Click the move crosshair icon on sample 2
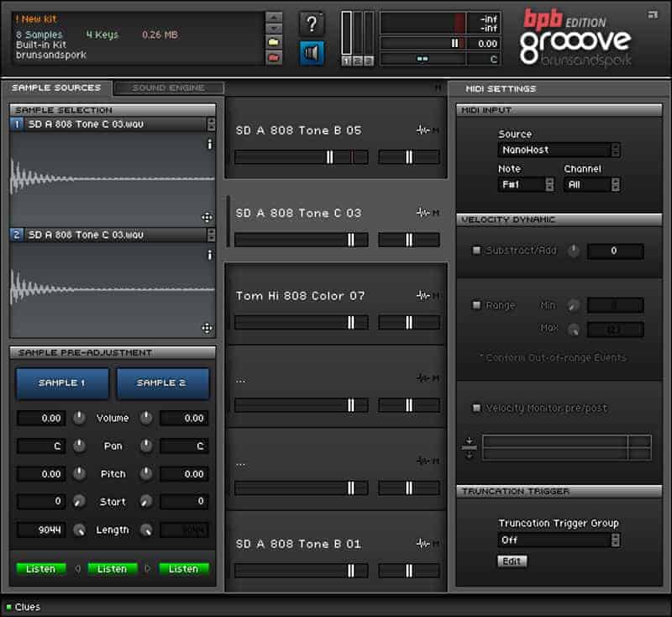 click(207, 328)
